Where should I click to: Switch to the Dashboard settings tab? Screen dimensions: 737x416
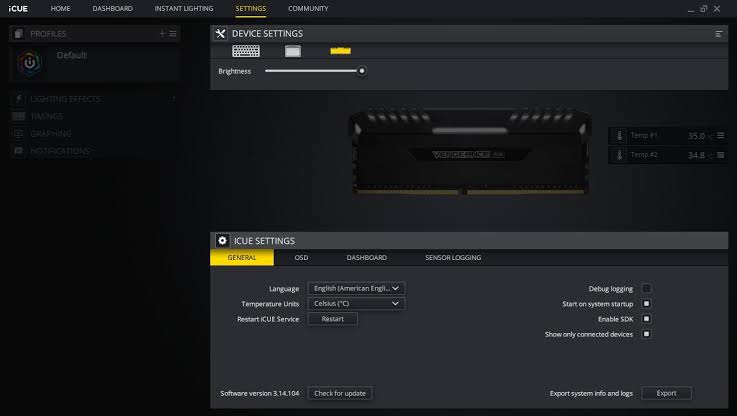(367, 258)
